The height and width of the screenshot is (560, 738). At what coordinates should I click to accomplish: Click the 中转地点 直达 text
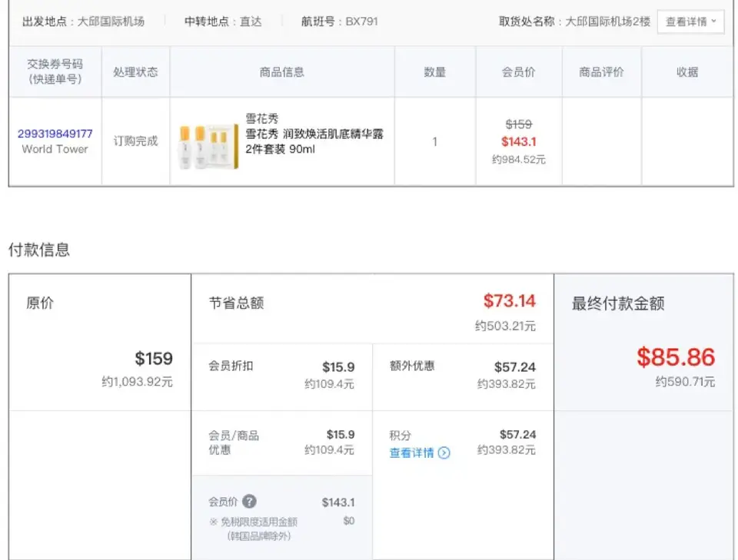point(223,22)
